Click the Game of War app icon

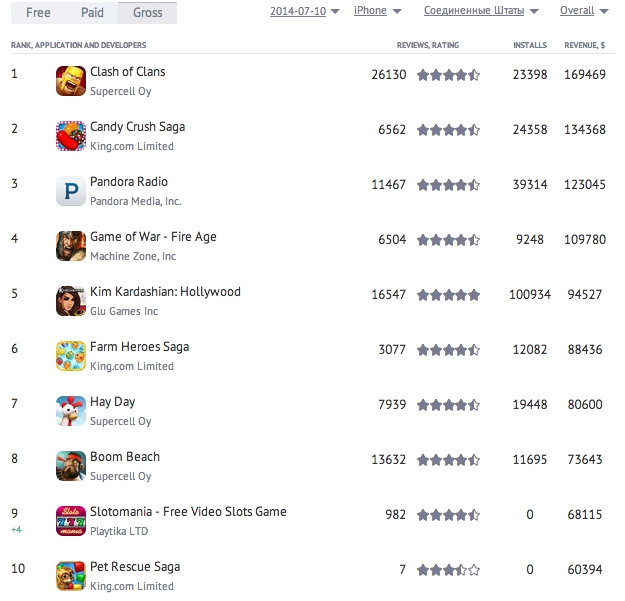(70, 245)
